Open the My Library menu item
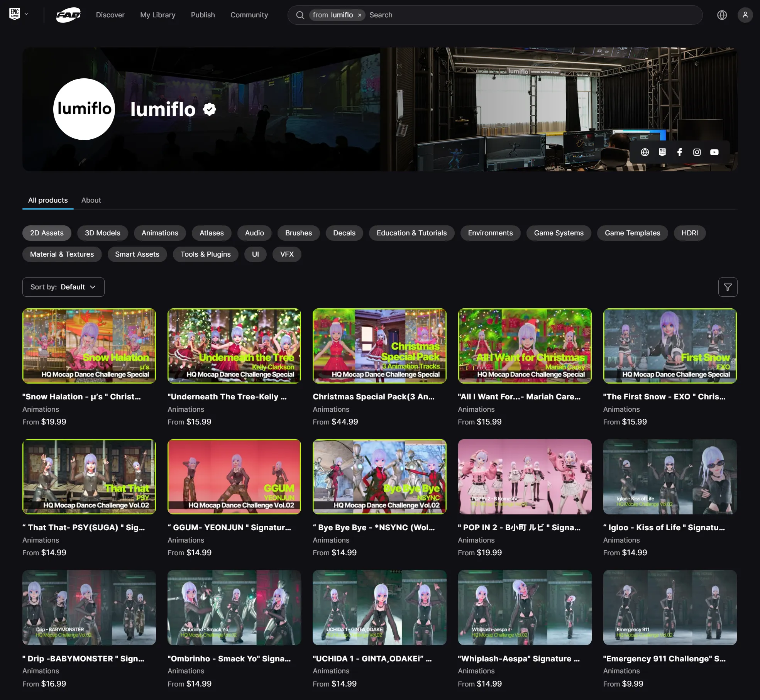760x700 pixels. [157, 15]
